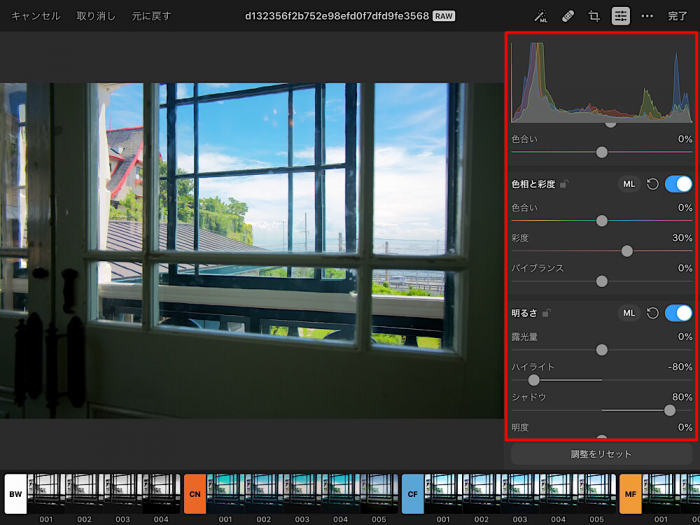This screenshot has width=700, height=525.
Task: Tap 元に戻す in the top bar
Action: (151, 17)
